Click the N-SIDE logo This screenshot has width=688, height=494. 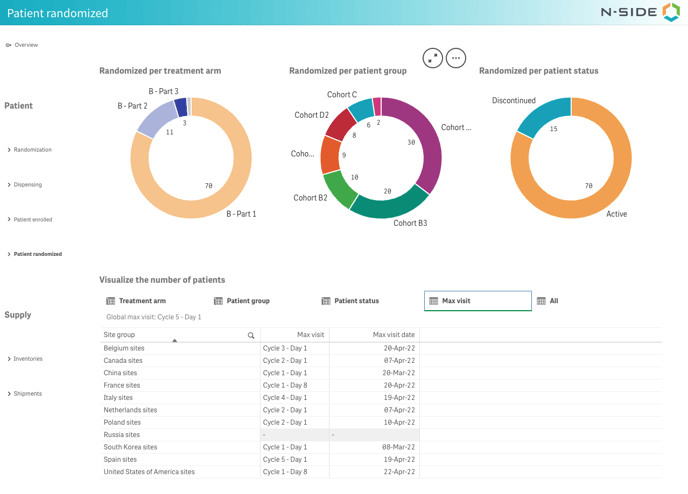(641, 13)
